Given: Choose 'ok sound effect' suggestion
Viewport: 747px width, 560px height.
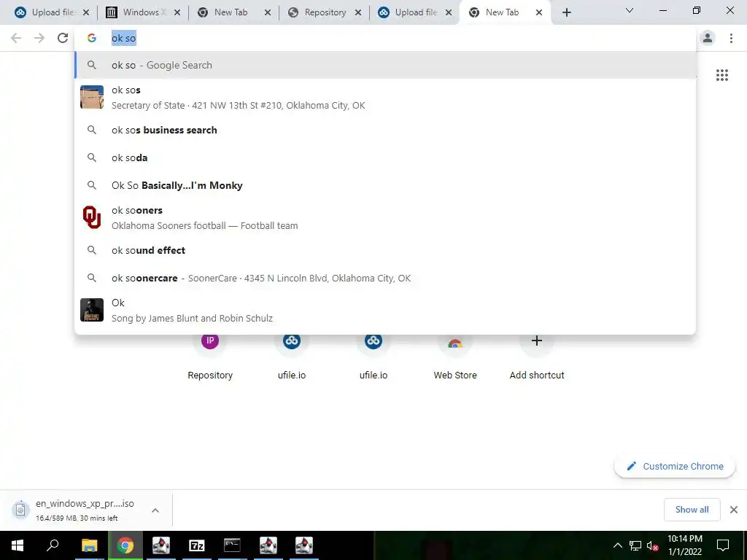Looking at the screenshot, I should pos(385,250).
